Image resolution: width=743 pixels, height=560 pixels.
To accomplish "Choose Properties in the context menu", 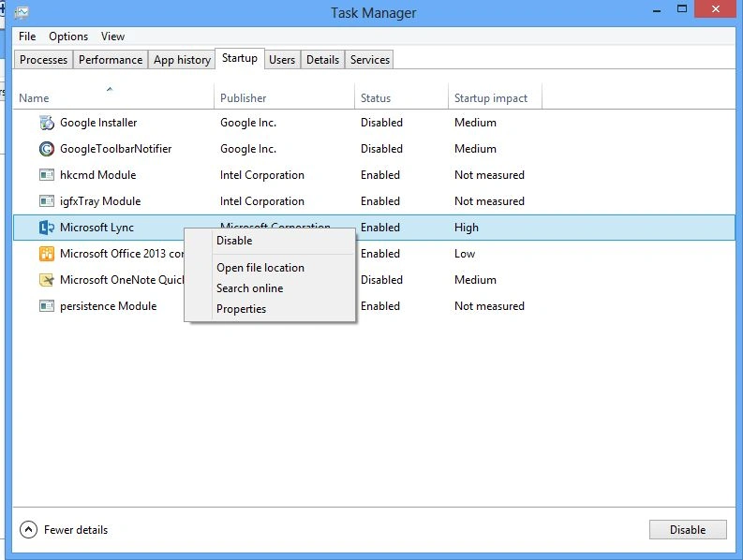I will (270, 309).
